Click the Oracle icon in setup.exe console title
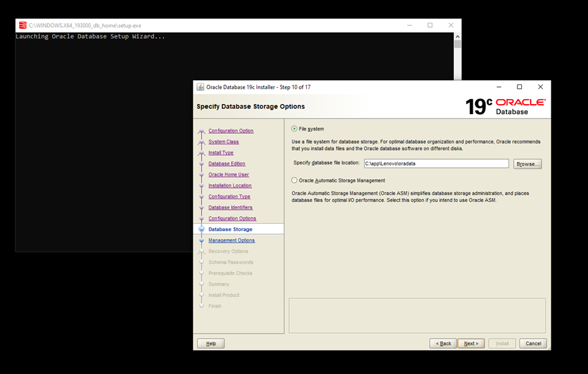The width and height of the screenshot is (588, 374). tap(23, 25)
